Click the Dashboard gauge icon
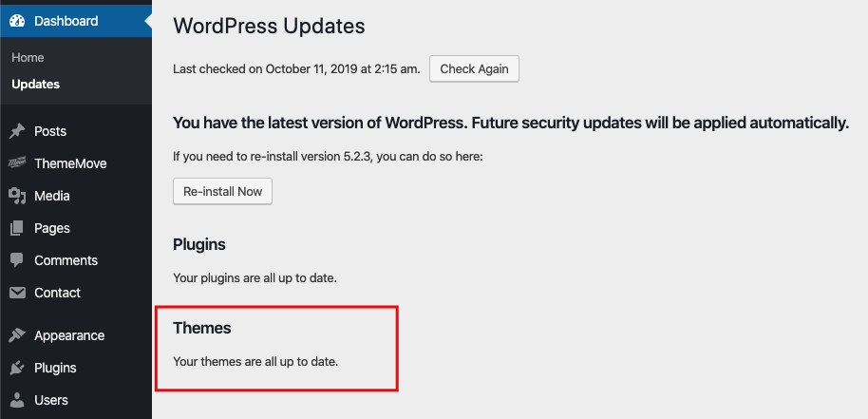Screen dimensions: 868x419 (17, 21)
